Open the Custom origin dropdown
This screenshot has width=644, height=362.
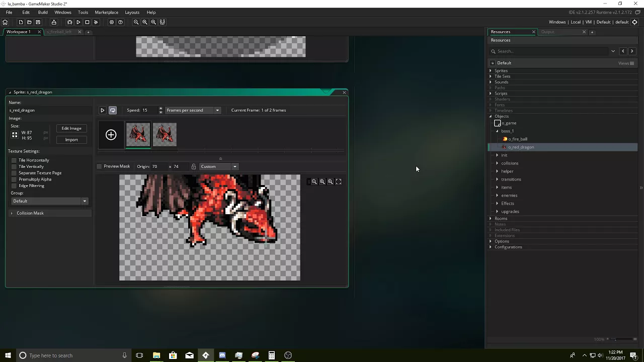(x=218, y=166)
